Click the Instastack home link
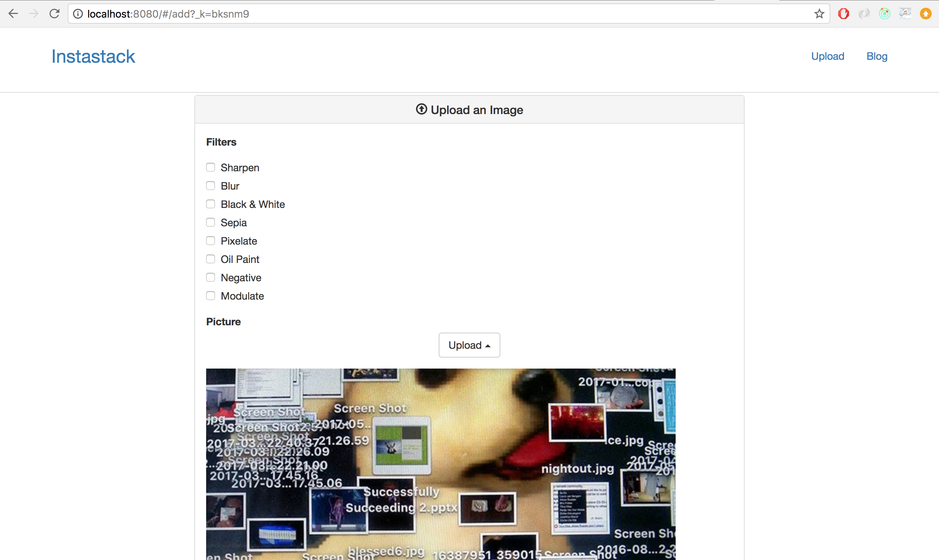Viewport: 939px width, 560px height. 93,56
